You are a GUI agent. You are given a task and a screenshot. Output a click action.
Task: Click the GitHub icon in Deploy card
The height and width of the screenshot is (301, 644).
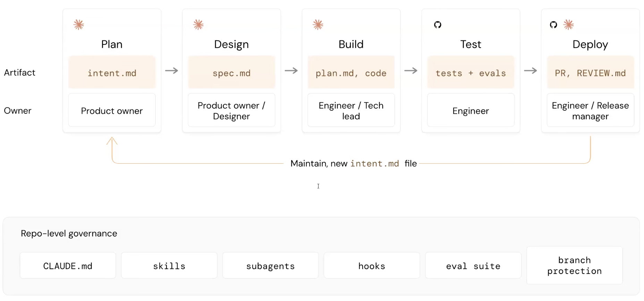[553, 25]
